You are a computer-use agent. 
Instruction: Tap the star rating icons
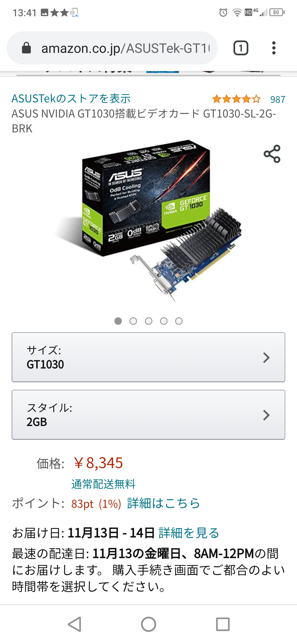point(236,99)
